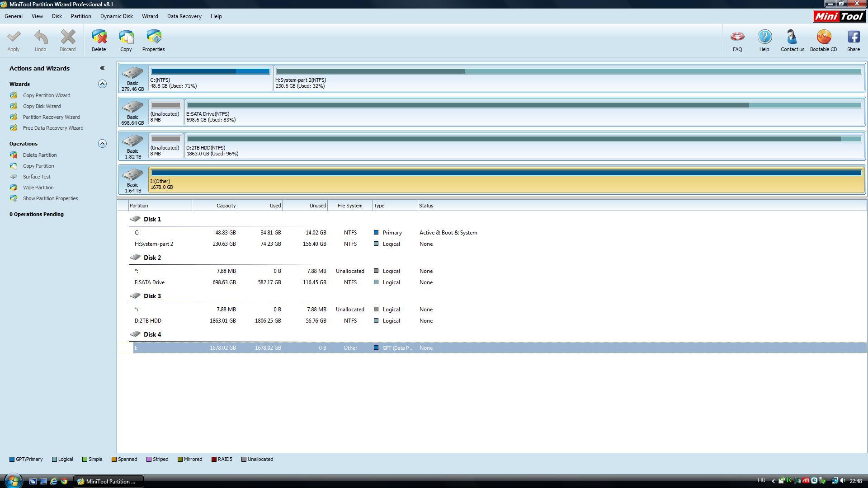Collapse the Wizards section
Screen dimensions: 868x488
(x=102, y=84)
